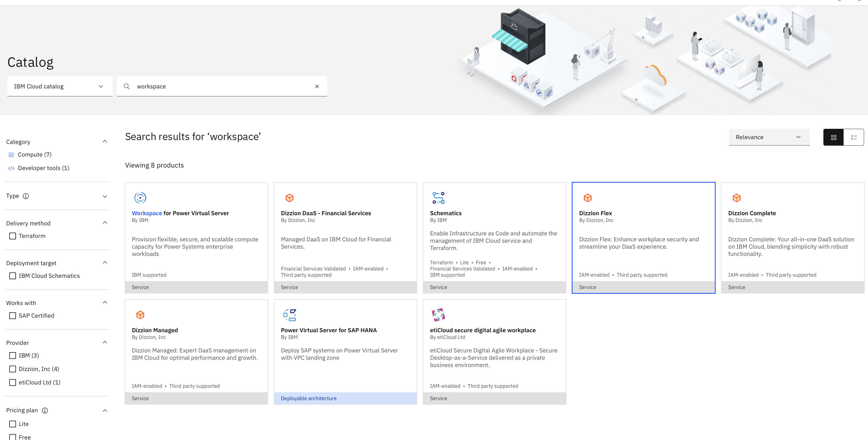The width and height of the screenshot is (868, 440).
Task: Click the Dizzion Managed Service footer
Action: [196, 398]
